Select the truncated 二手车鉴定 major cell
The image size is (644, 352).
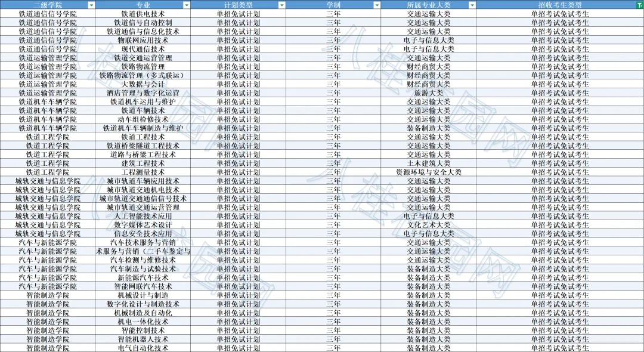coord(143,251)
